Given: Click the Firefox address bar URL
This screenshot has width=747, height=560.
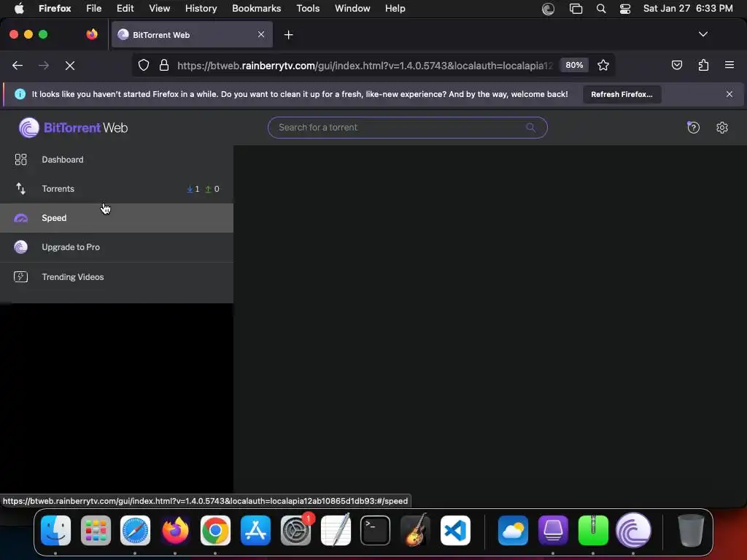Looking at the screenshot, I should pyautogui.click(x=365, y=66).
